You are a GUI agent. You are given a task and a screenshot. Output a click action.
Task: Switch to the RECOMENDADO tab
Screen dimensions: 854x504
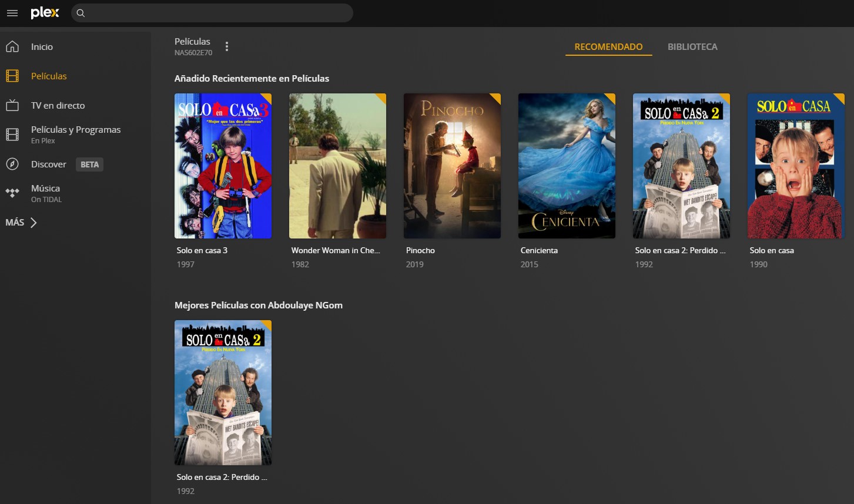tap(608, 47)
